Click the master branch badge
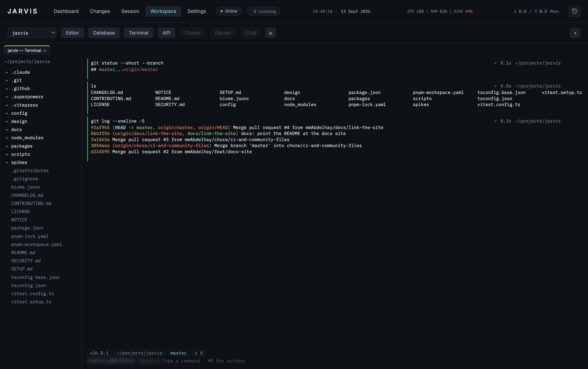This screenshot has height=369, width=588. click(x=179, y=353)
